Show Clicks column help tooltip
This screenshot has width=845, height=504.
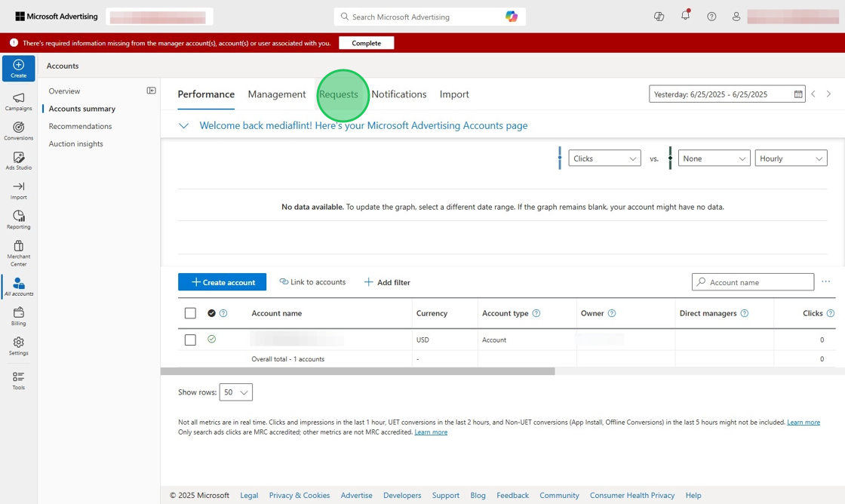[x=831, y=313]
